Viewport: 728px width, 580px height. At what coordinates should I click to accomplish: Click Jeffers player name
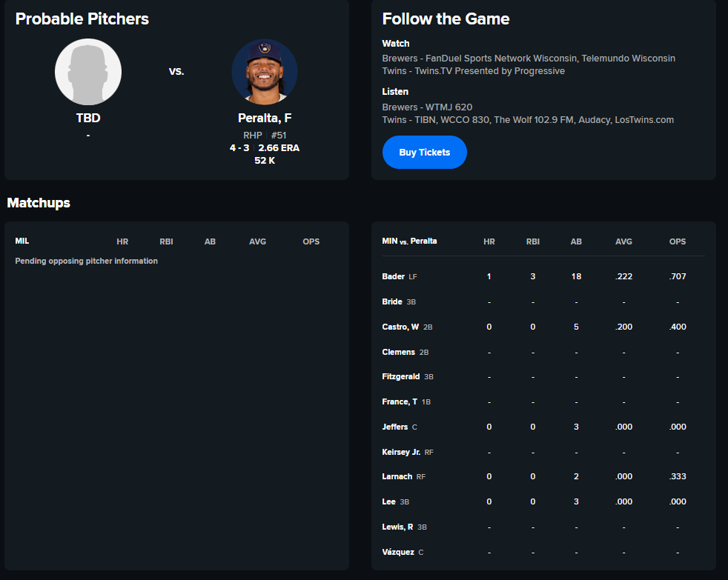(394, 427)
